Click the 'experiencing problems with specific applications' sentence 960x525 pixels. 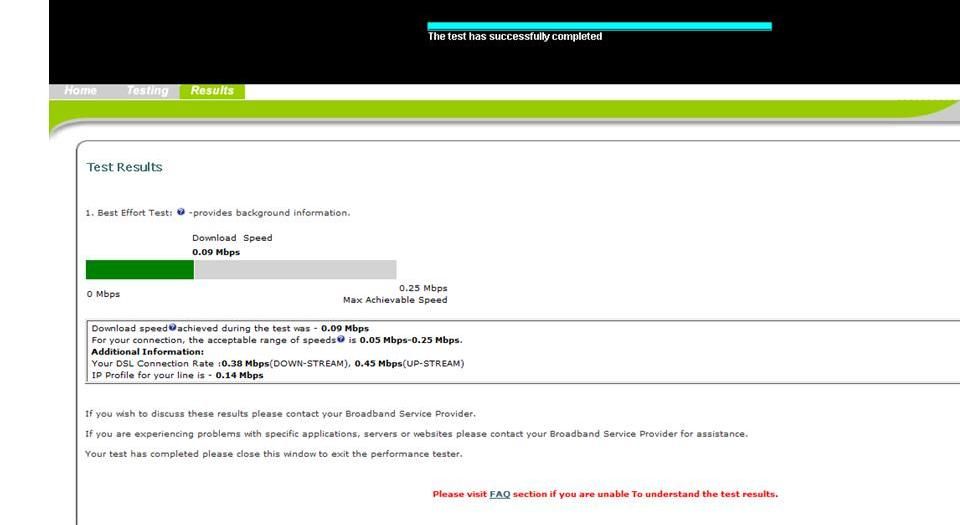coord(416,434)
